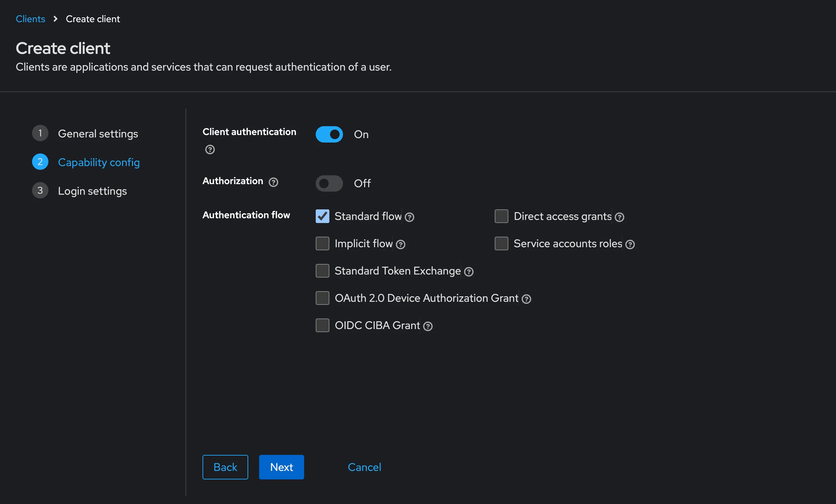This screenshot has width=836, height=504.
Task: Click Direct access grants help icon
Action: (619, 217)
